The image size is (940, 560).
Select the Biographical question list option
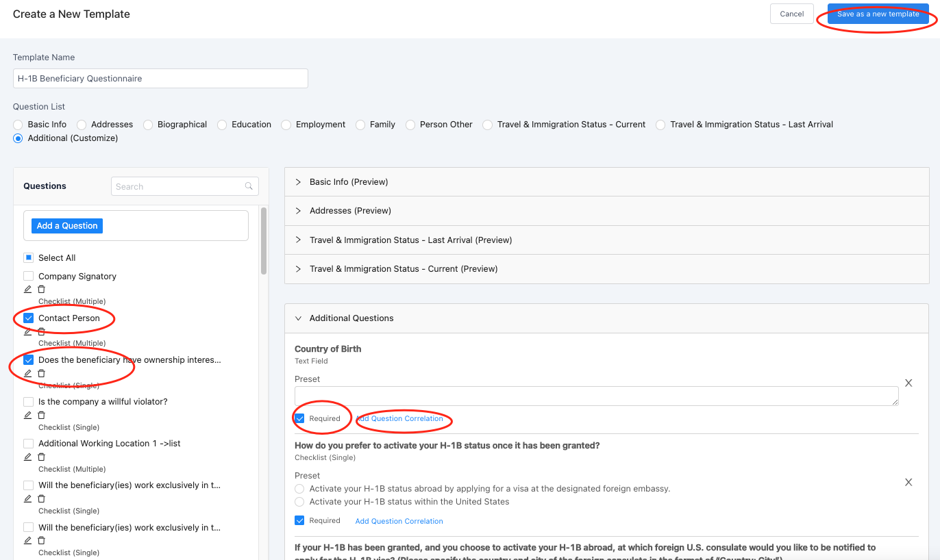[147, 125]
